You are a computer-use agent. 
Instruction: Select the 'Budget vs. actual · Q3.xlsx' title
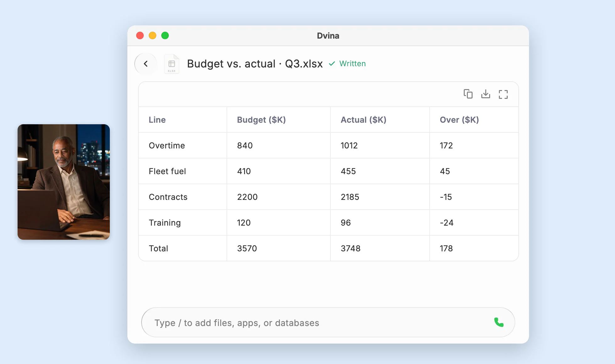point(255,64)
